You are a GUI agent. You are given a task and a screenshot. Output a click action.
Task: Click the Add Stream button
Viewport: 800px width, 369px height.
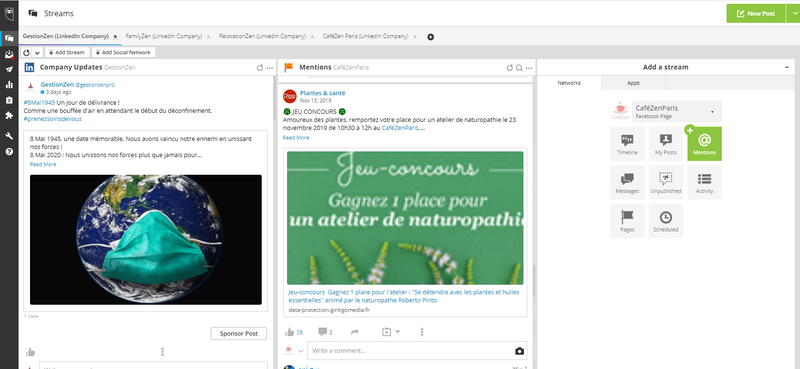66,53
